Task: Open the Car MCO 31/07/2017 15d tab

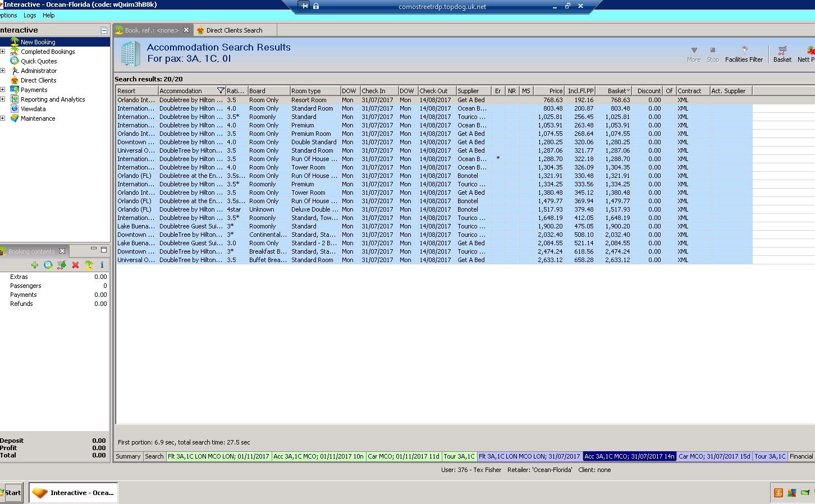Action: pyautogui.click(x=714, y=456)
